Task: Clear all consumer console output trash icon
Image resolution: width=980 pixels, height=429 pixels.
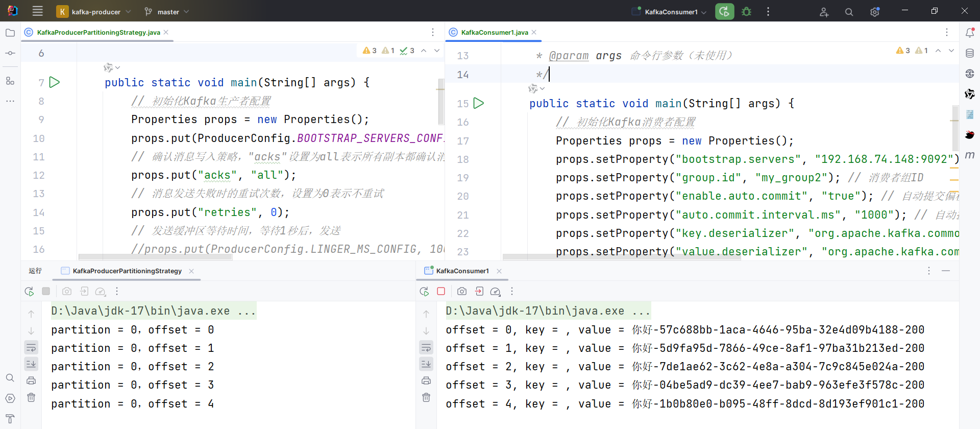Action: coord(426,397)
